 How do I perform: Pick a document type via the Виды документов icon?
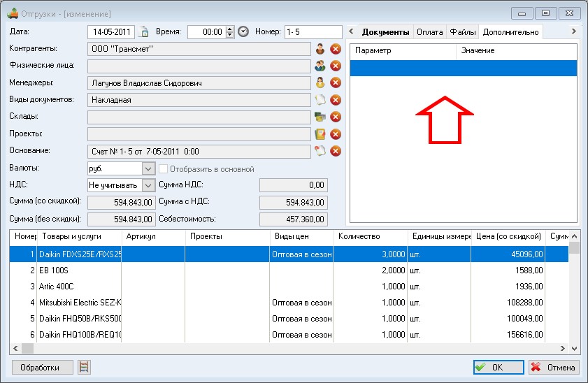320,100
